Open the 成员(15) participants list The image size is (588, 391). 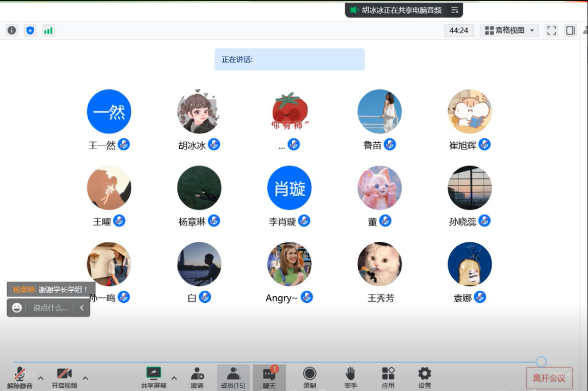233,377
